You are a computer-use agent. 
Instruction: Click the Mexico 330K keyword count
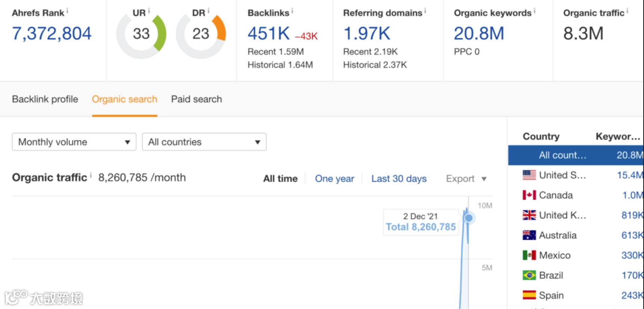click(x=632, y=255)
